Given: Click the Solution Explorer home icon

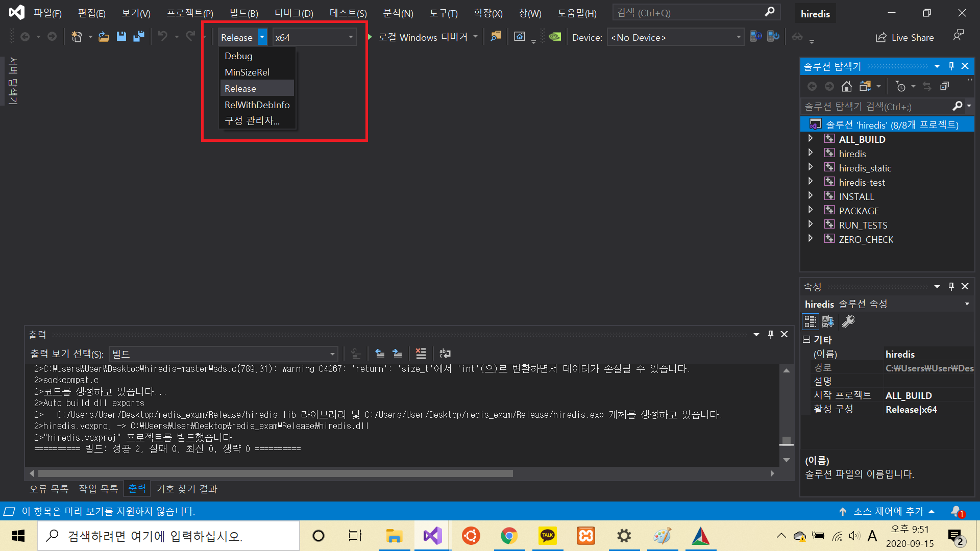Looking at the screenshot, I should [x=847, y=86].
